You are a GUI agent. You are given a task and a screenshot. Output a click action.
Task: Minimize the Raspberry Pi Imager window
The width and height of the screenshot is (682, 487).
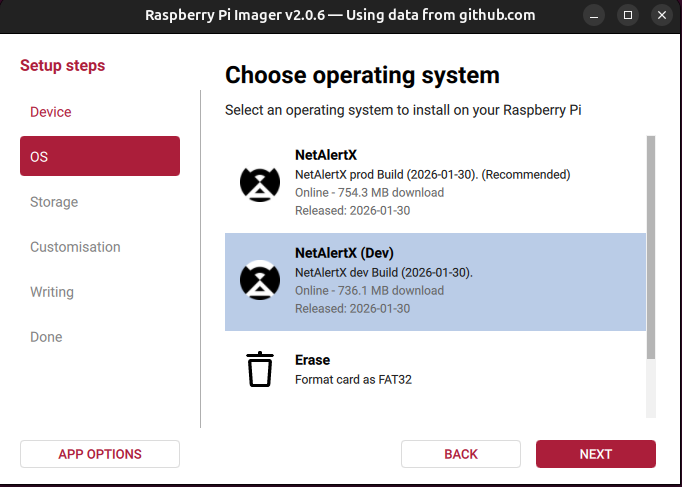[x=594, y=15]
